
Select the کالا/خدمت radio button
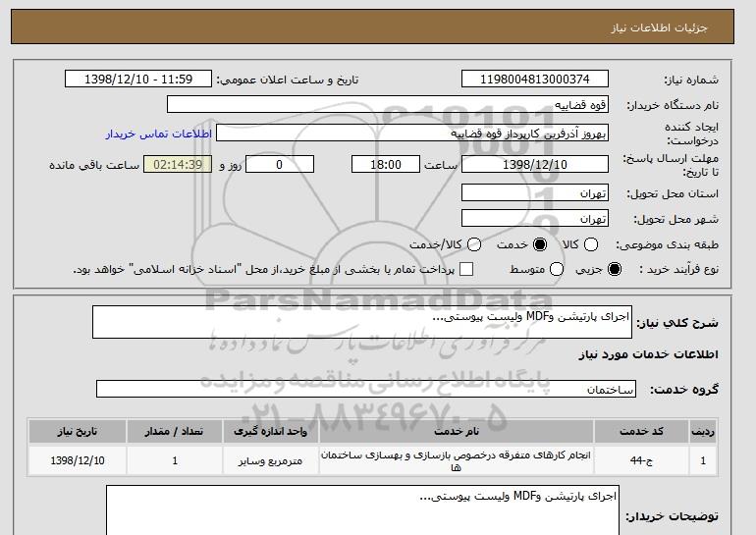click(x=474, y=244)
